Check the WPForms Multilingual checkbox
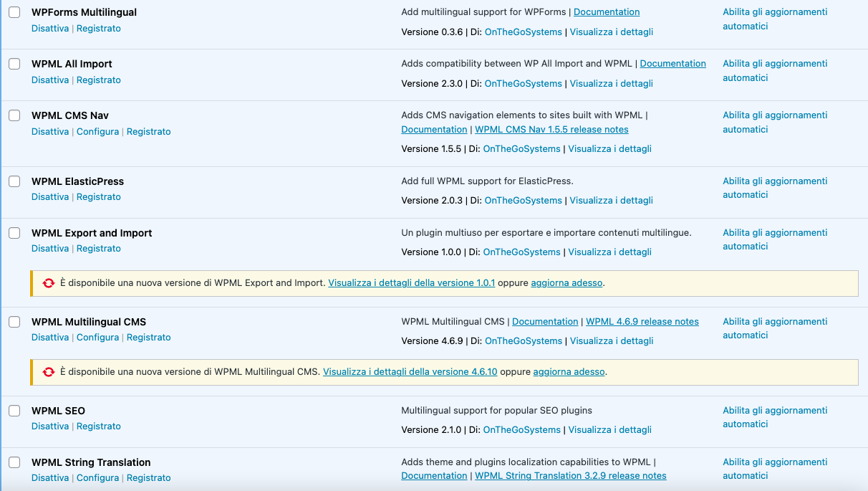The height and width of the screenshot is (491, 868). pos(14,12)
